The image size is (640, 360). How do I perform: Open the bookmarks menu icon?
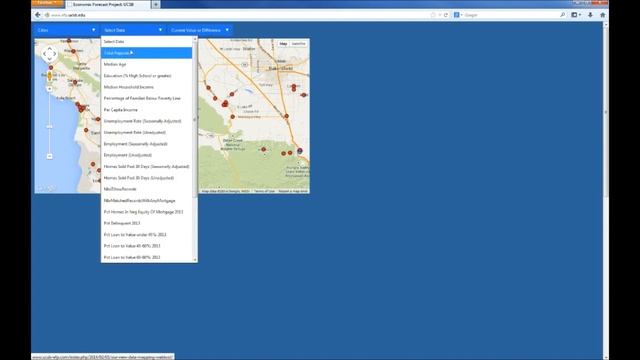[x=575, y=15]
